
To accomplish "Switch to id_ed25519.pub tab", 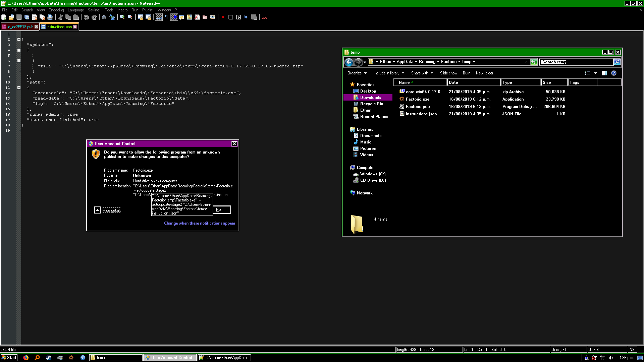I will point(20,27).
